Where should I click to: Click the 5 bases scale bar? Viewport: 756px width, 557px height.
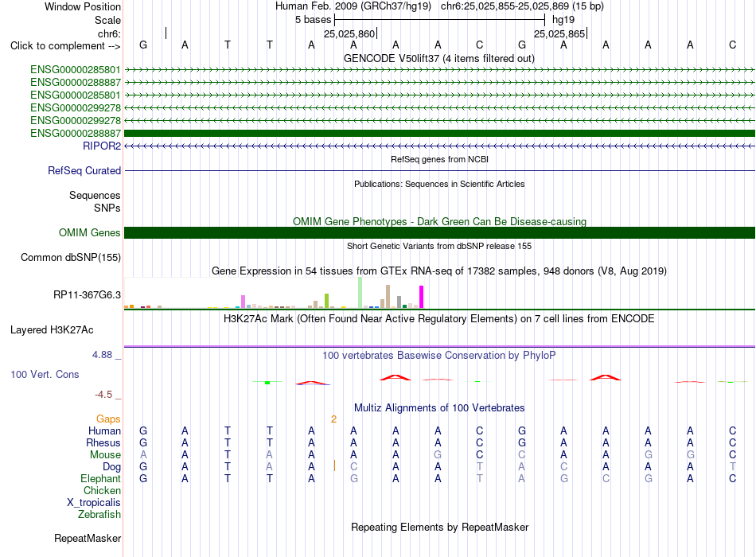[x=440, y=20]
